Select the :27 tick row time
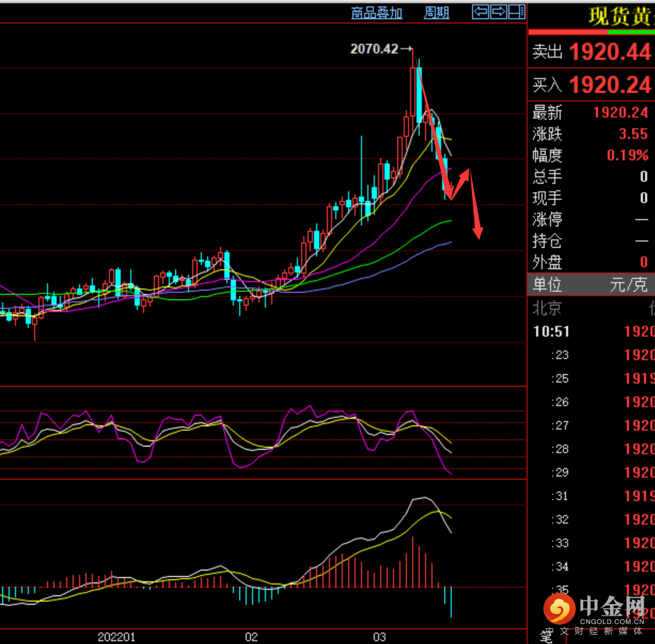 tap(560, 425)
